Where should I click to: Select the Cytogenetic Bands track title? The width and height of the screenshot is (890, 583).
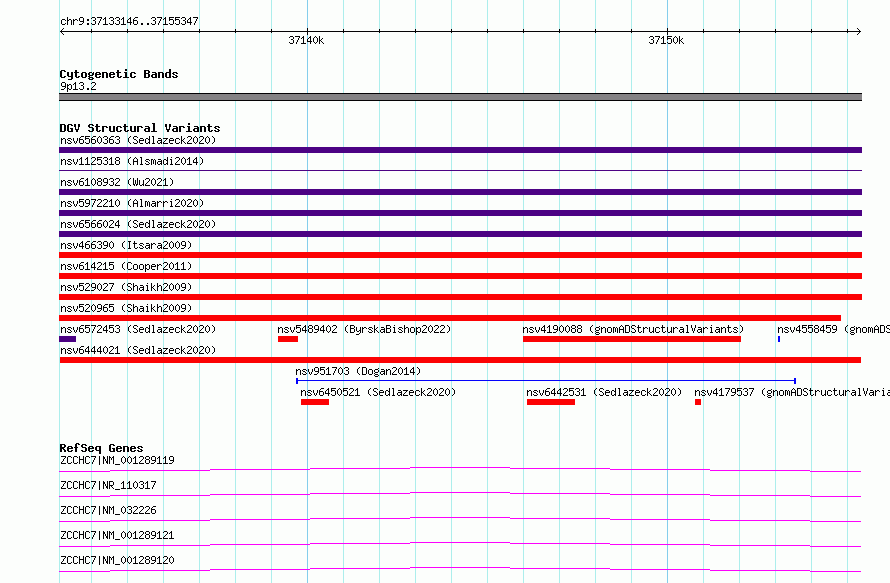pyautogui.click(x=119, y=74)
